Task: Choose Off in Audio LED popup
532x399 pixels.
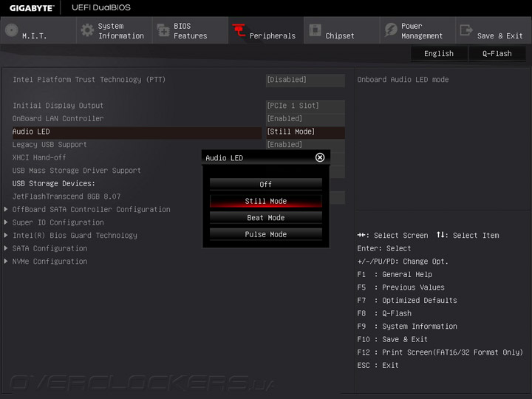Action: tap(266, 184)
